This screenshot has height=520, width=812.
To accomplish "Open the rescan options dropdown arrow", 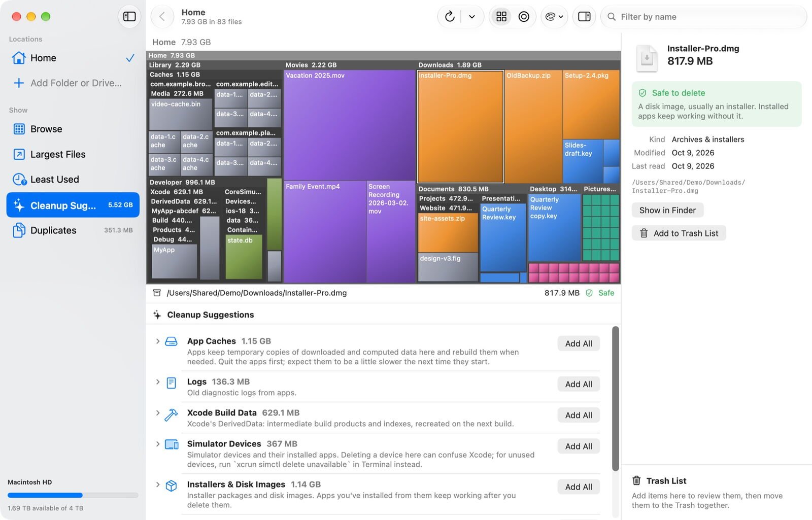I will 472,17.
